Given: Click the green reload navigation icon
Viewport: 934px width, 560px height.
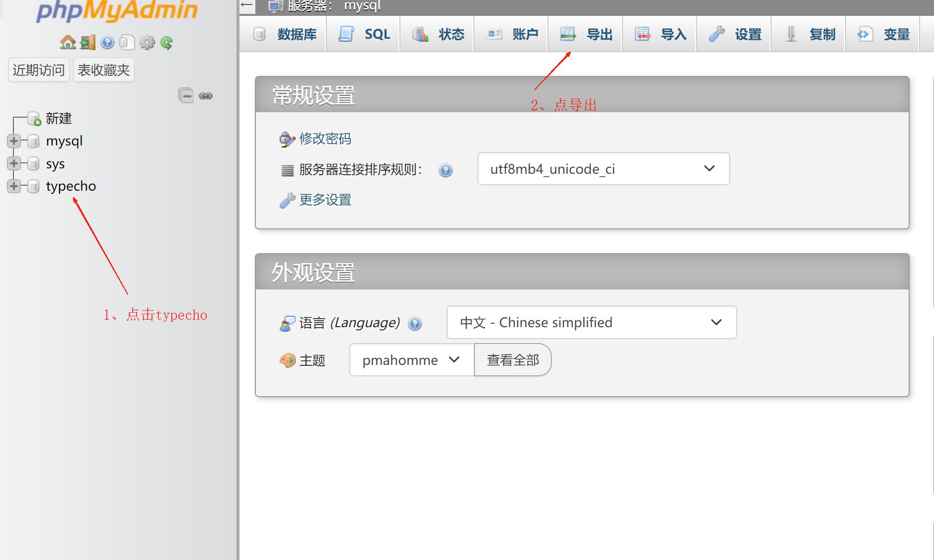Looking at the screenshot, I should point(167,43).
